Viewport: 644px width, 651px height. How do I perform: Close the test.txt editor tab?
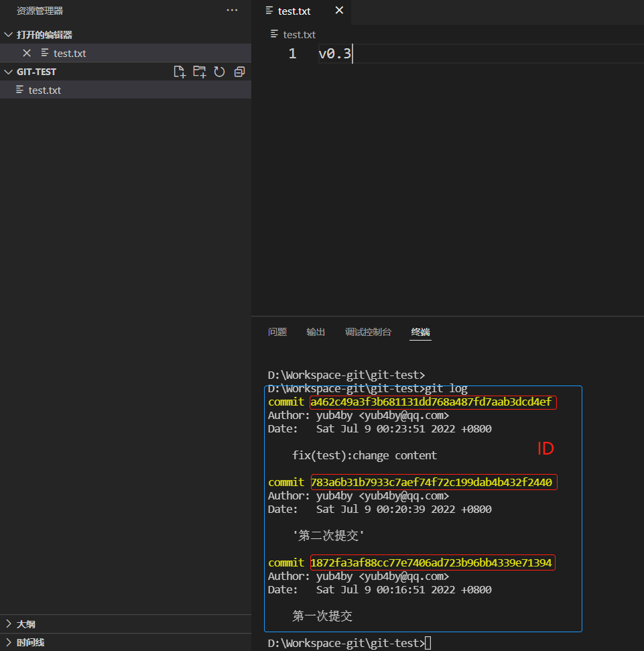click(339, 10)
